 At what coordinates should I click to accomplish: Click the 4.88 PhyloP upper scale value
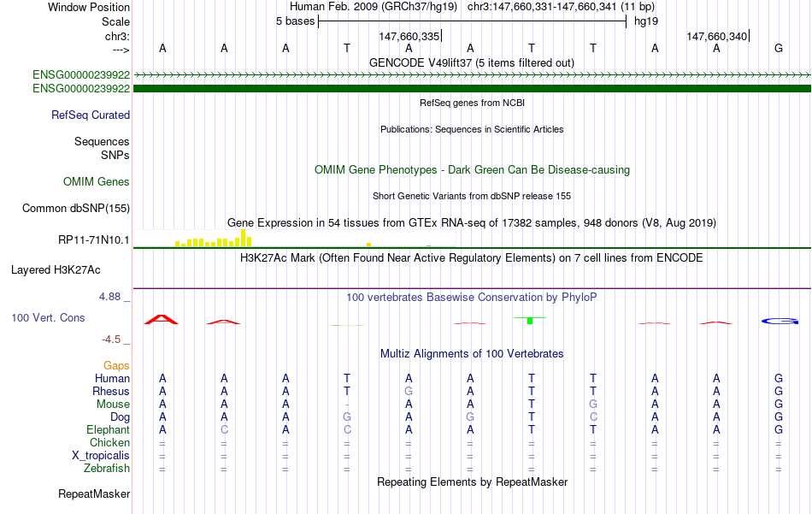[109, 297]
